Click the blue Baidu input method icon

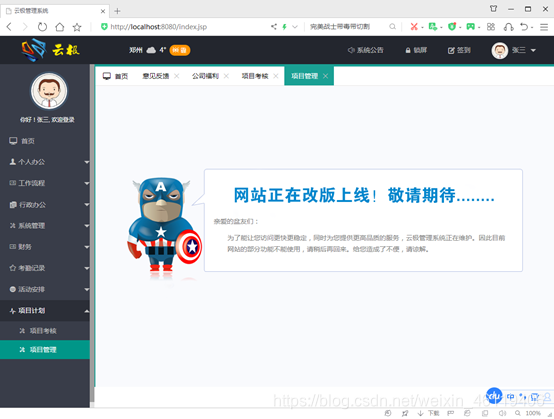tap(494, 396)
